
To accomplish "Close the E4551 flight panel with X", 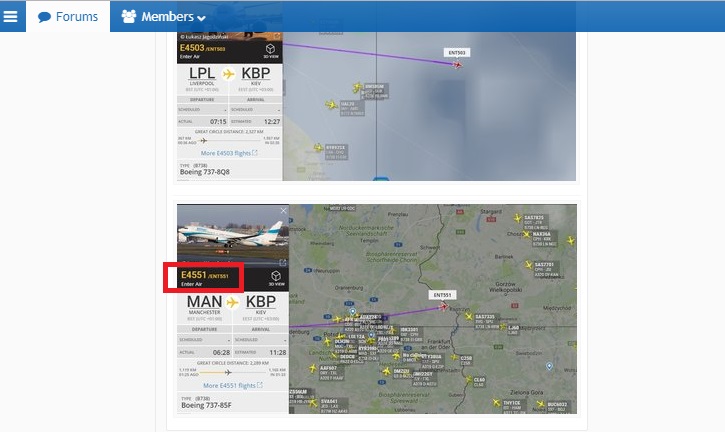I will pos(283,211).
